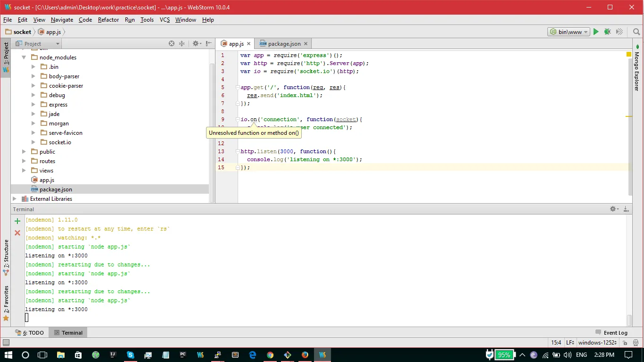Start debugging with the green bug icon

pos(608,32)
